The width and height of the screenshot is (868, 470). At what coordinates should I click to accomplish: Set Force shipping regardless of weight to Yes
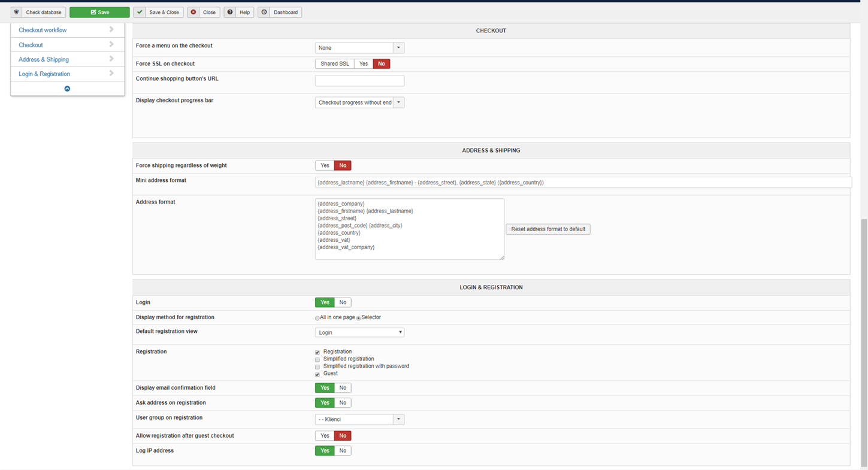(x=325, y=165)
